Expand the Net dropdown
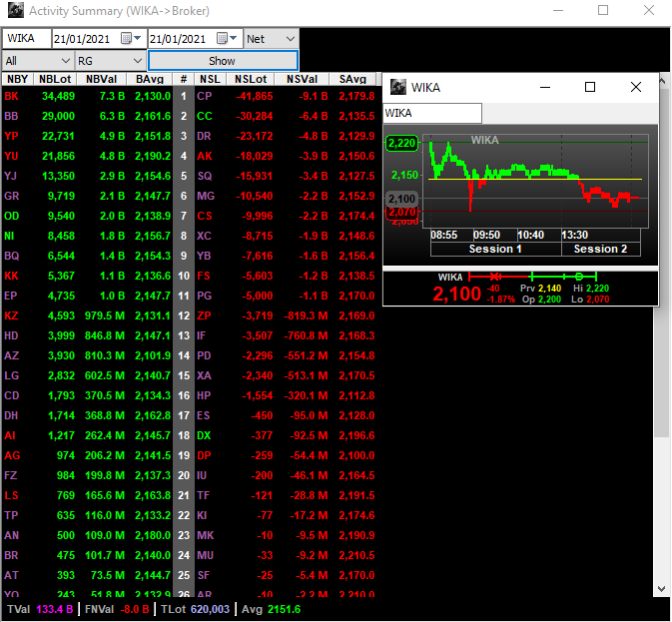The image size is (672, 622). tap(291, 39)
